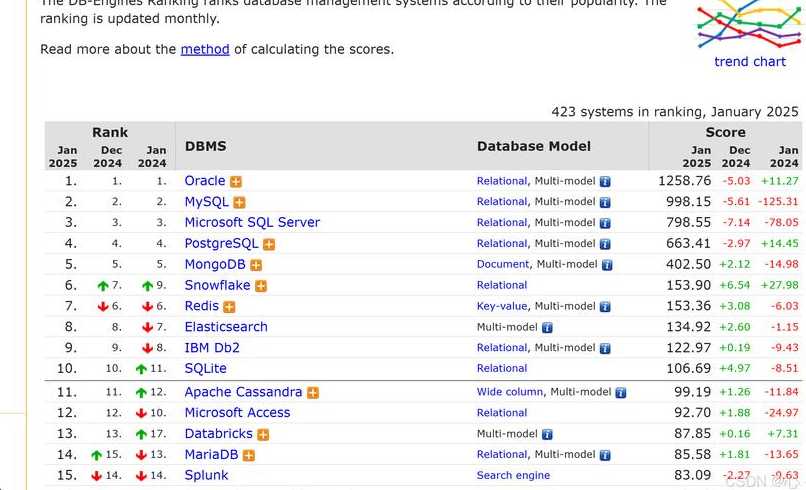Click the Snowflake score value 153.90
The width and height of the screenshot is (806, 490).
pyautogui.click(x=688, y=285)
